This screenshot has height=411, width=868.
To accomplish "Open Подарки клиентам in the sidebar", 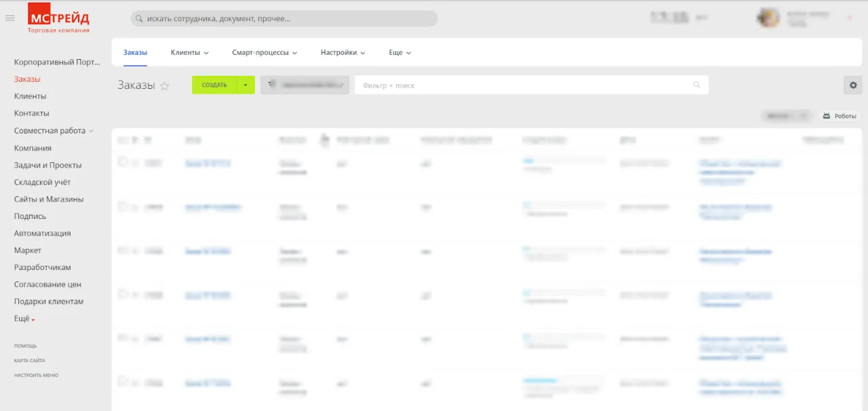I will pyautogui.click(x=49, y=301).
